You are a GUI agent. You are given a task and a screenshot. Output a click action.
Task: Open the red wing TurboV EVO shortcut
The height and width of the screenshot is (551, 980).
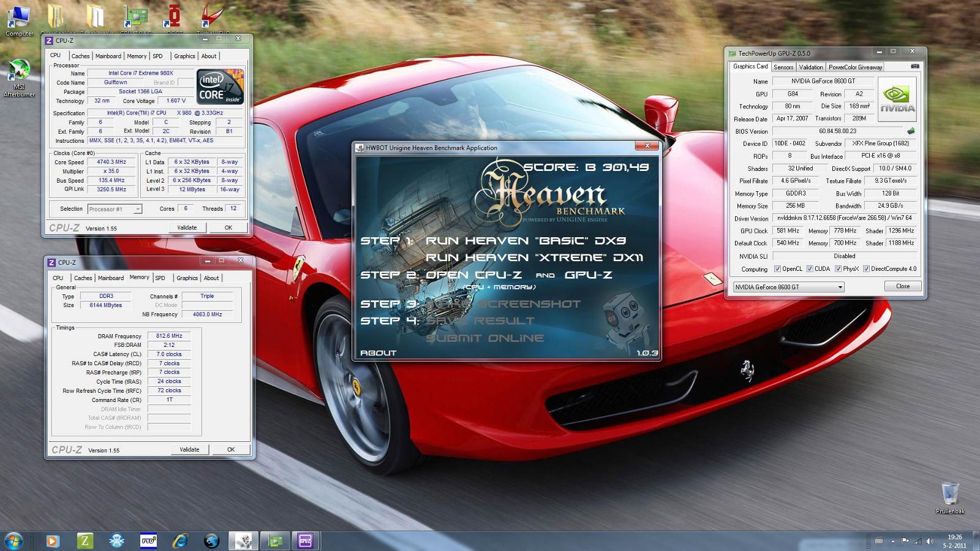click(213, 17)
